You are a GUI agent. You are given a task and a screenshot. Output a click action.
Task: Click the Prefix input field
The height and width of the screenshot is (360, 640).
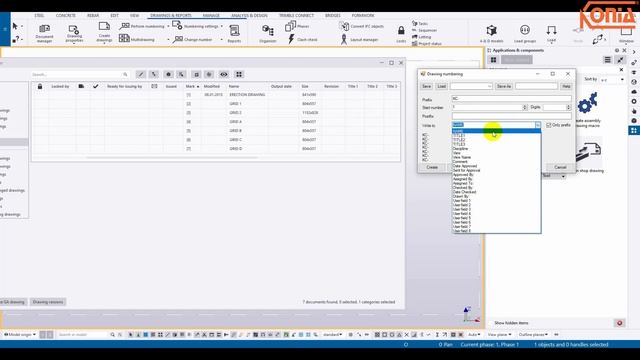coord(511,98)
